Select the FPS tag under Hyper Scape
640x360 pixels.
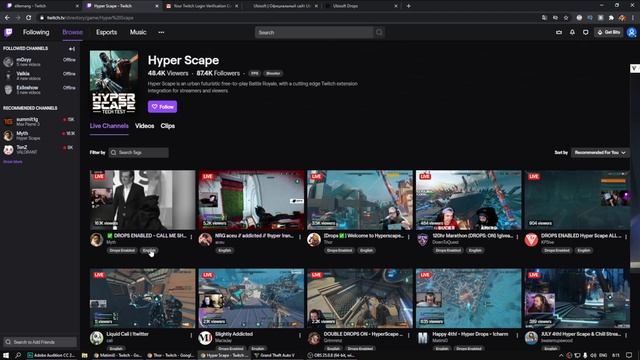255,73
